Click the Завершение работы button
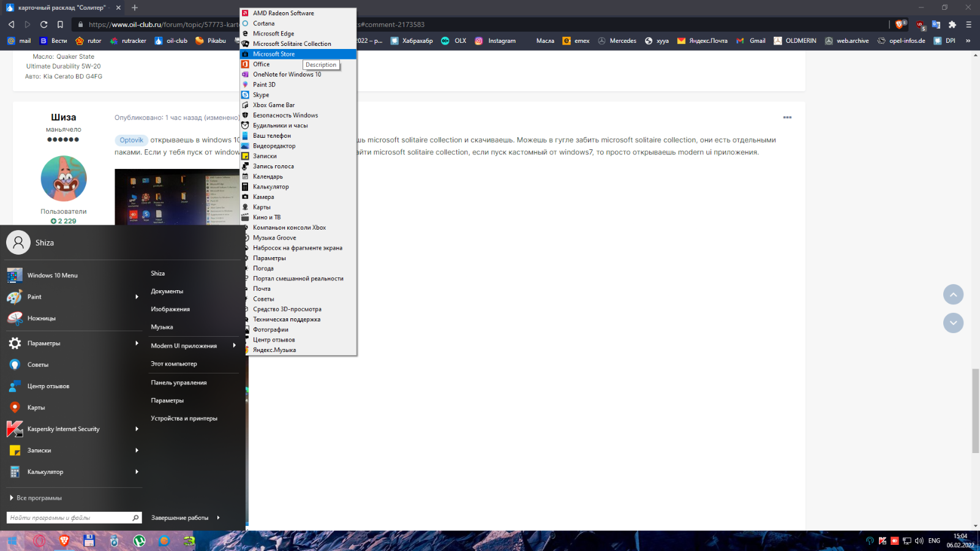The height and width of the screenshot is (551, 980). 180,518
